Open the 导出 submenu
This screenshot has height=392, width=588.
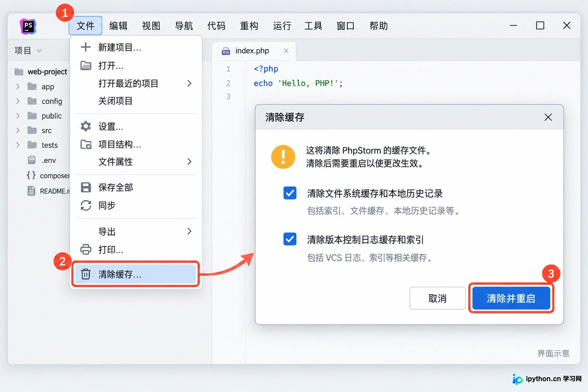[x=136, y=232]
